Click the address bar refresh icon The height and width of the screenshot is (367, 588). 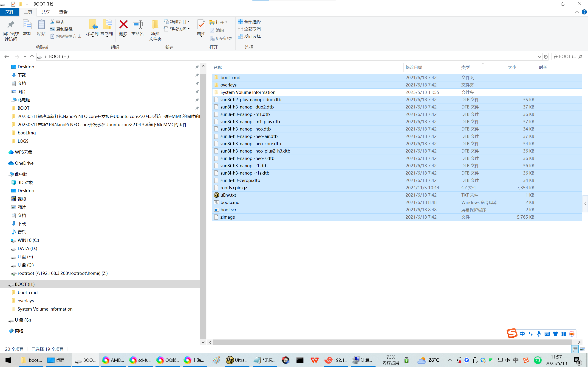click(x=546, y=57)
